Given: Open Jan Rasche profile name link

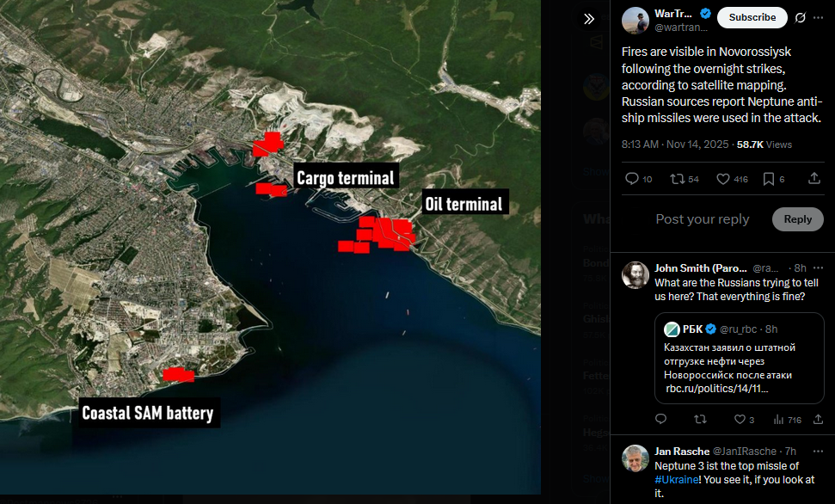Looking at the screenshot, I should point(682,452).
